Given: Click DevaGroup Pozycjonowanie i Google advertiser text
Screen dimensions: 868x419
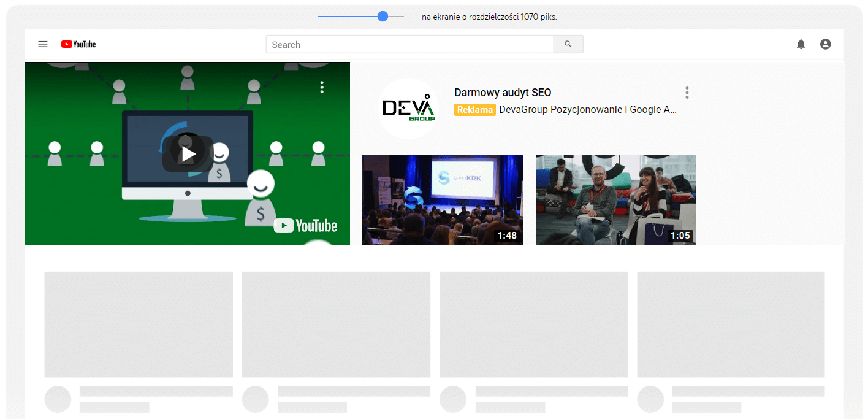Looking at the screenshot, I should tap(588, 110).
